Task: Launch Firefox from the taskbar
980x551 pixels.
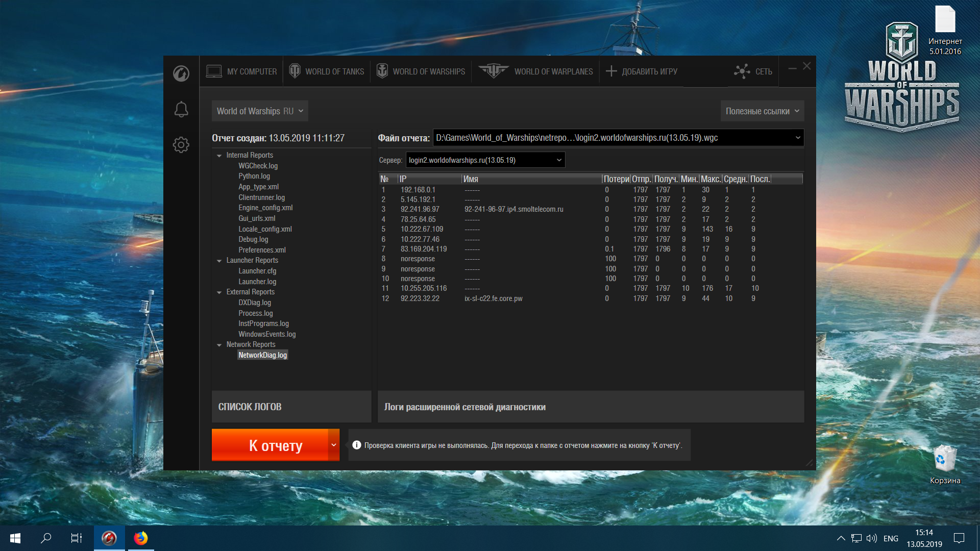Action: point(140,538)
